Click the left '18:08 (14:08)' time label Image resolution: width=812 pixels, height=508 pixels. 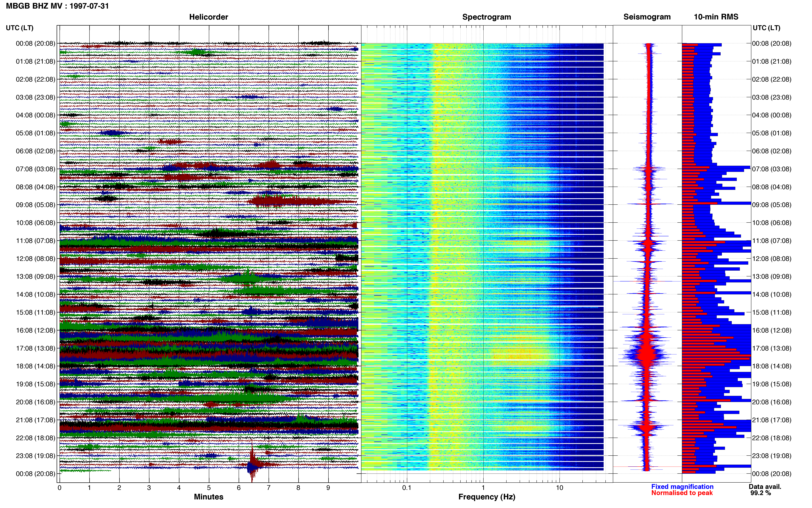[x=36, y=366]
